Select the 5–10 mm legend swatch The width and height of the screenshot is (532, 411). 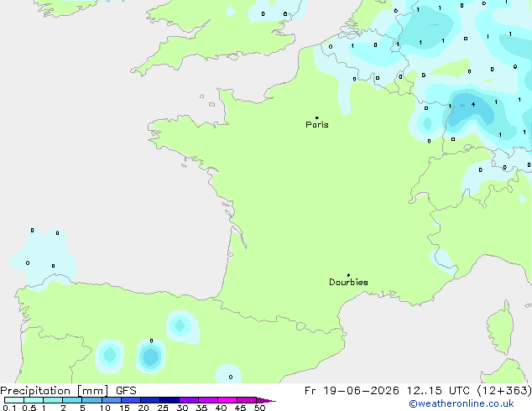91,400
